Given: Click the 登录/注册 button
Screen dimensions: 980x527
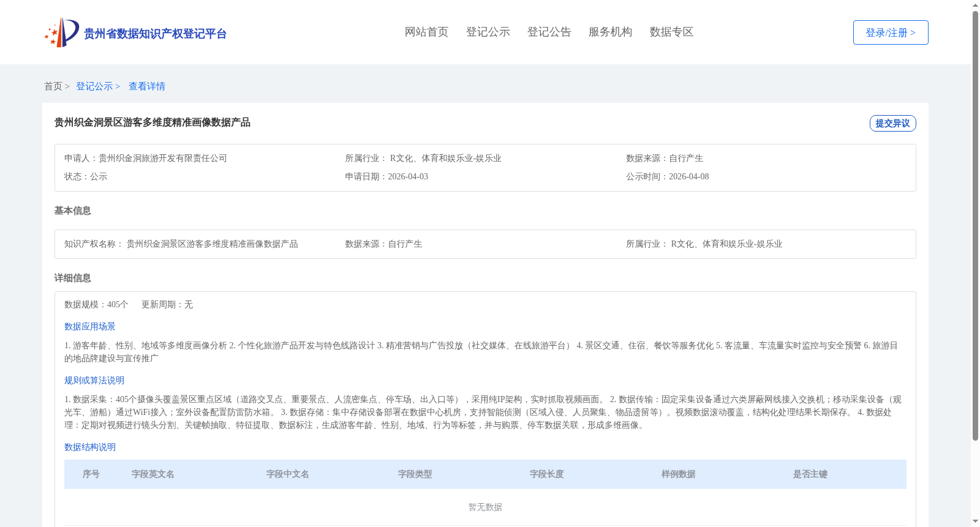Looking at the screenshot, I should [891, 32].
